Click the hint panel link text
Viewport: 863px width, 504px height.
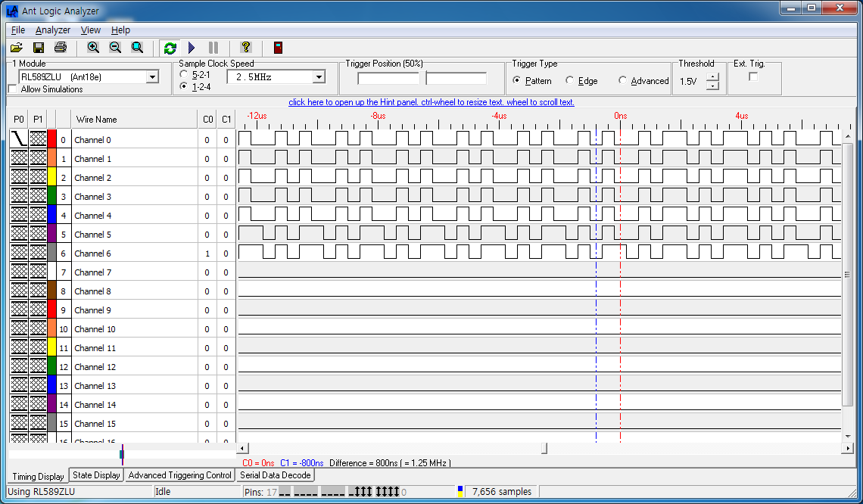click(x=431, y=102)
